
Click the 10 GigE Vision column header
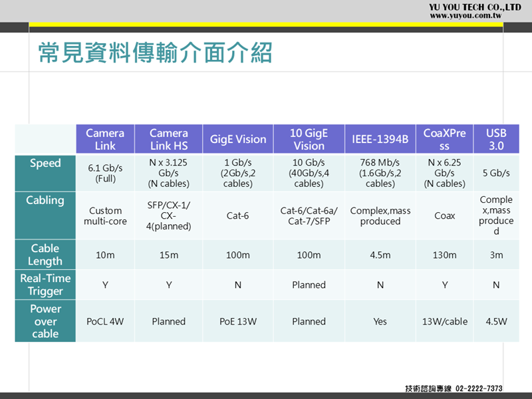pos(309,139)
